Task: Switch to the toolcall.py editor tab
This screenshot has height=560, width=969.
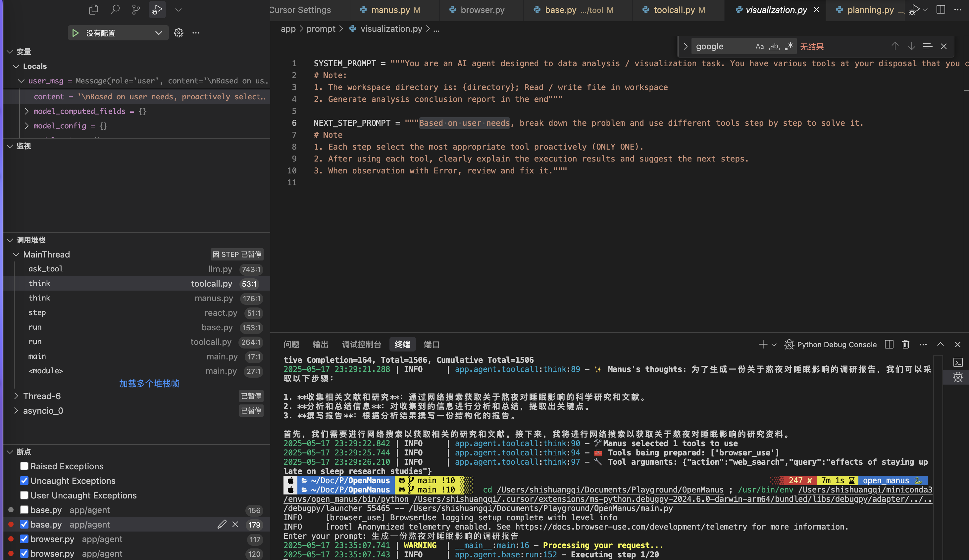Action: coord(674,10)
